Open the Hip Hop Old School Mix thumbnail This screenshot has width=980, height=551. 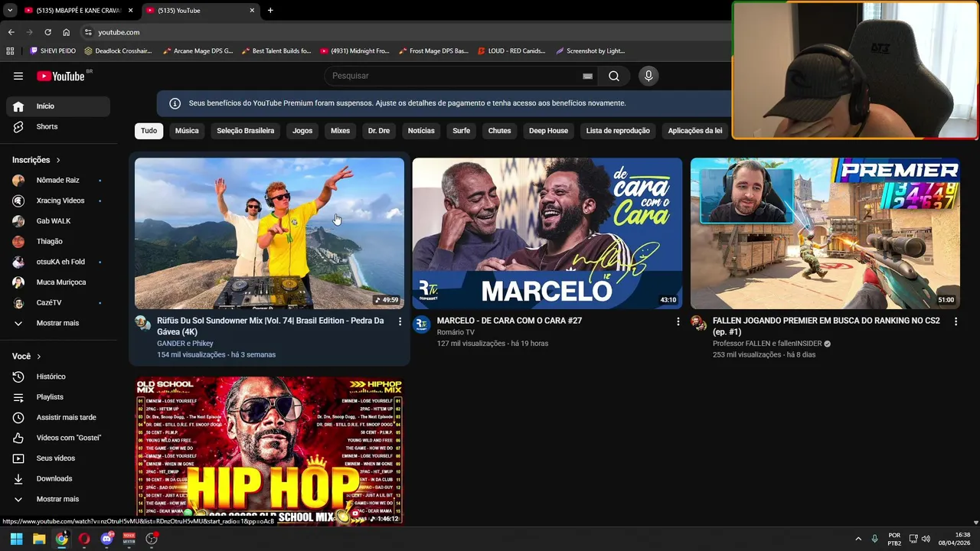pos(269,450)
